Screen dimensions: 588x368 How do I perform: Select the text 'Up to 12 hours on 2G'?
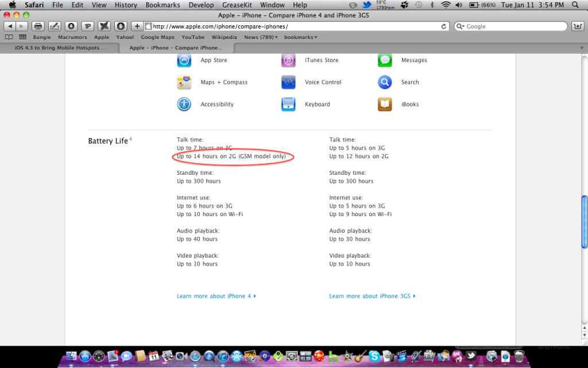[x=359, y=156]
